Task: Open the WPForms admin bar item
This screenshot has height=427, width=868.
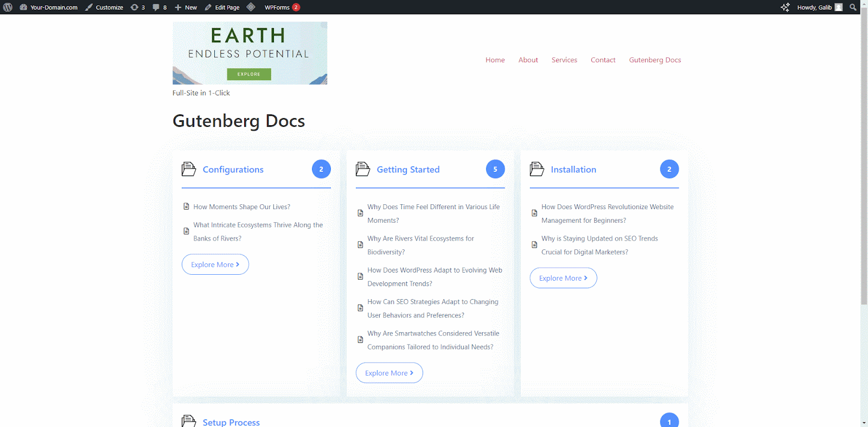Action: coord(282,7)
